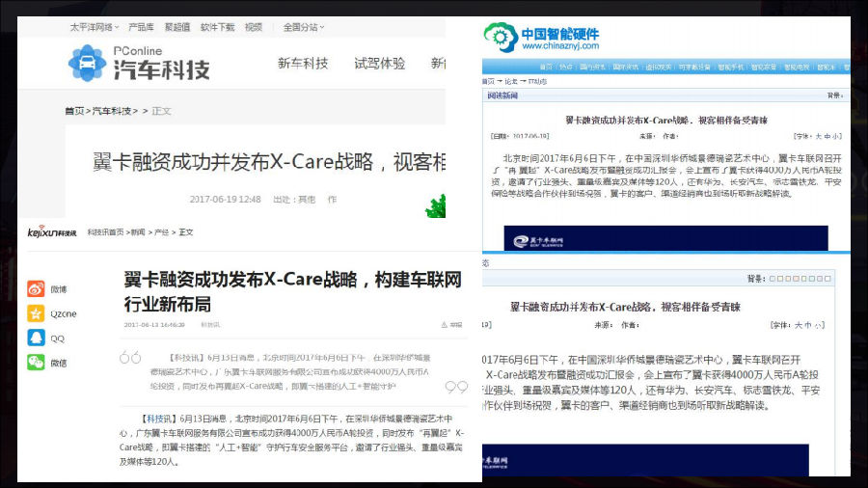Image resolution: width=868 pixels, height=488 pixels.
Task: Click the PConline car logo icon
Action: pyautogui.click(x=87, y=63)
